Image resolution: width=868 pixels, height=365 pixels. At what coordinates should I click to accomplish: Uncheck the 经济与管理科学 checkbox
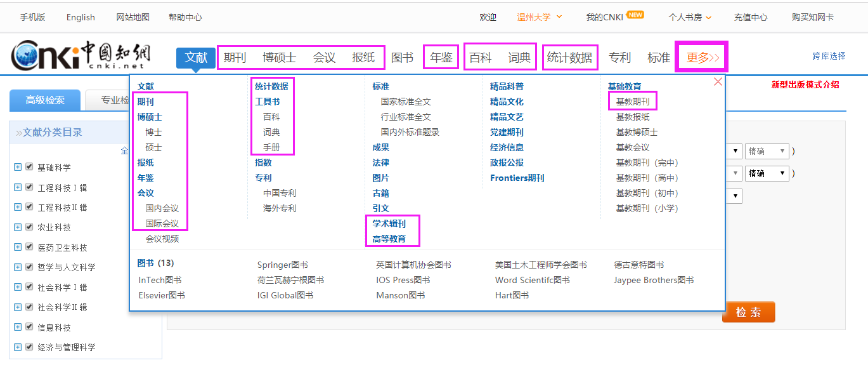click(29, 347)
